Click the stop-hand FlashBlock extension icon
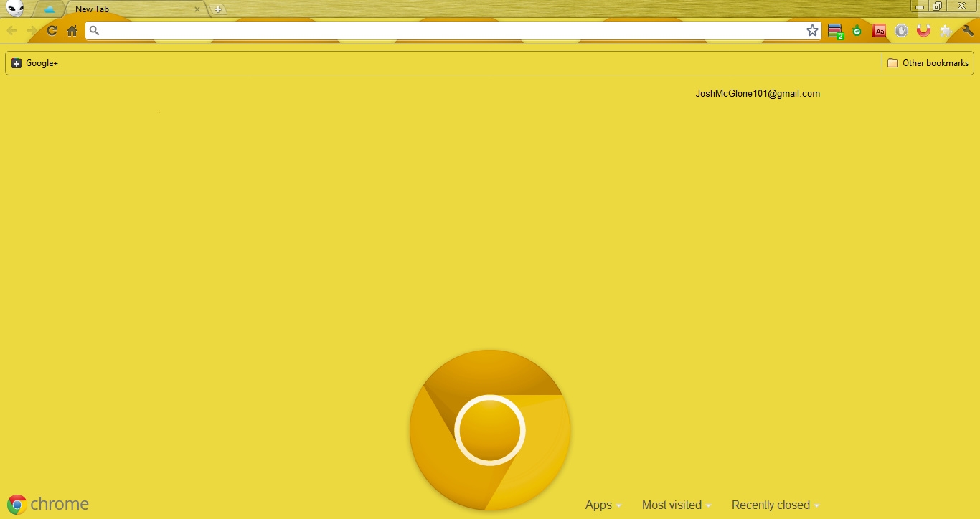Viewport: 980px width, 519px height. coord(901,31)
